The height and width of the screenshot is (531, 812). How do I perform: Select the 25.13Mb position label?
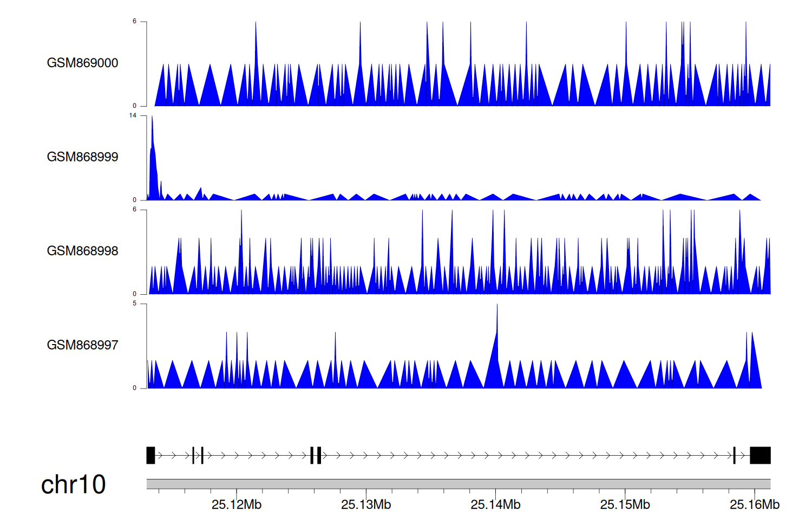[366, 504]
